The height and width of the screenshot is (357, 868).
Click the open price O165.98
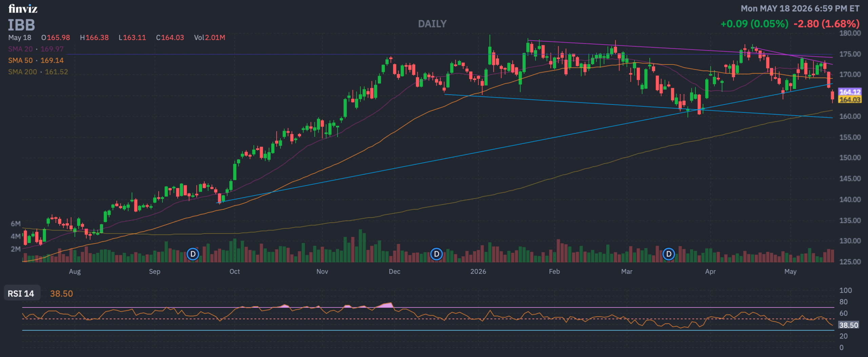(x=56, y=38)
